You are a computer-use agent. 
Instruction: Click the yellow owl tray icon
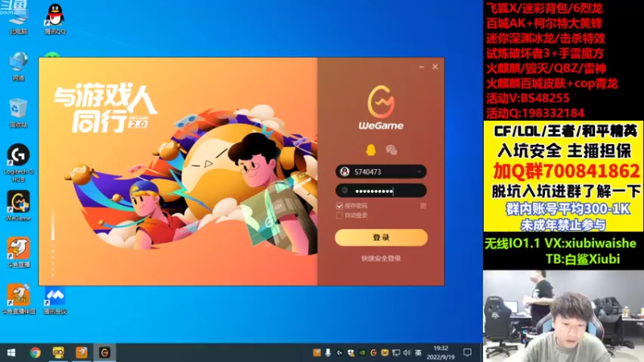[x=385, y=352]
